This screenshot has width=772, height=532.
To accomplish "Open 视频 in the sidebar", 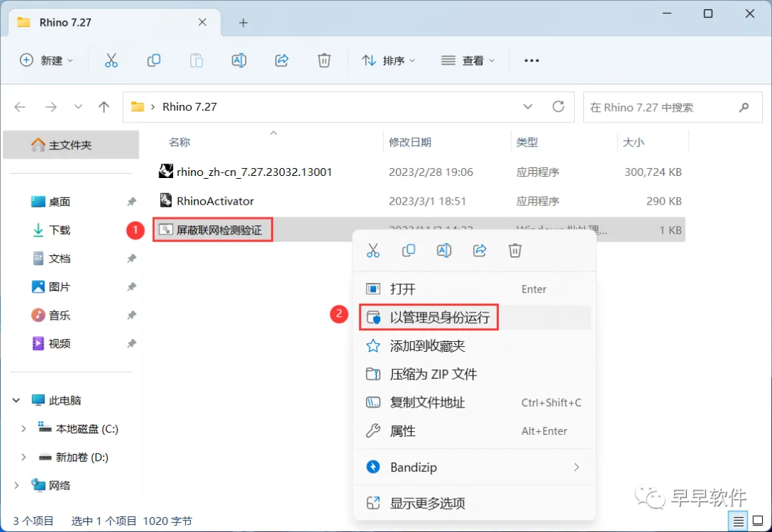I will (x=59, y=343).
